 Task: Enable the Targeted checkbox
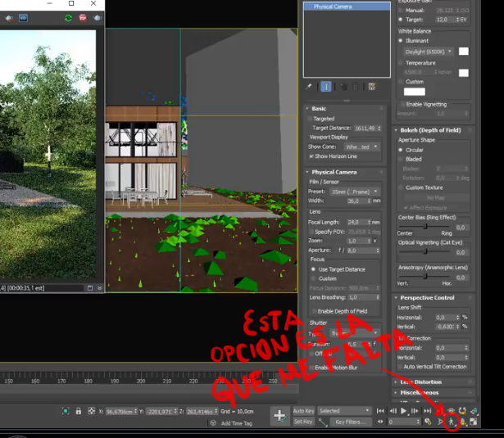310,119
